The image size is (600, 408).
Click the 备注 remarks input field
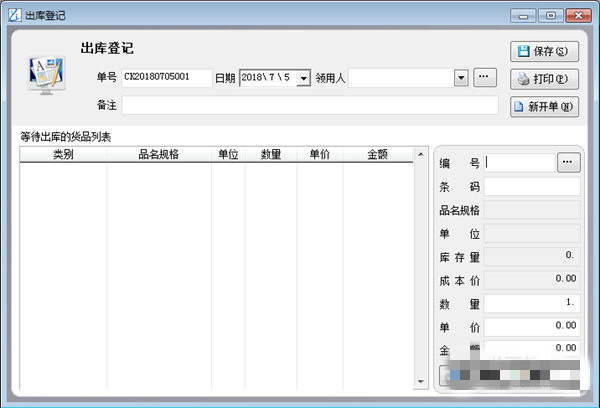310,105
